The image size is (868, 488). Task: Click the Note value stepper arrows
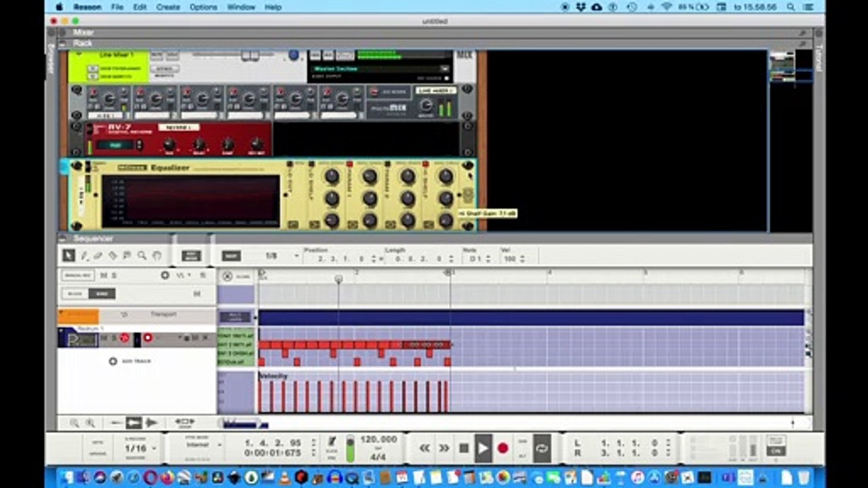pyautogui.click(x=488, y=258)
